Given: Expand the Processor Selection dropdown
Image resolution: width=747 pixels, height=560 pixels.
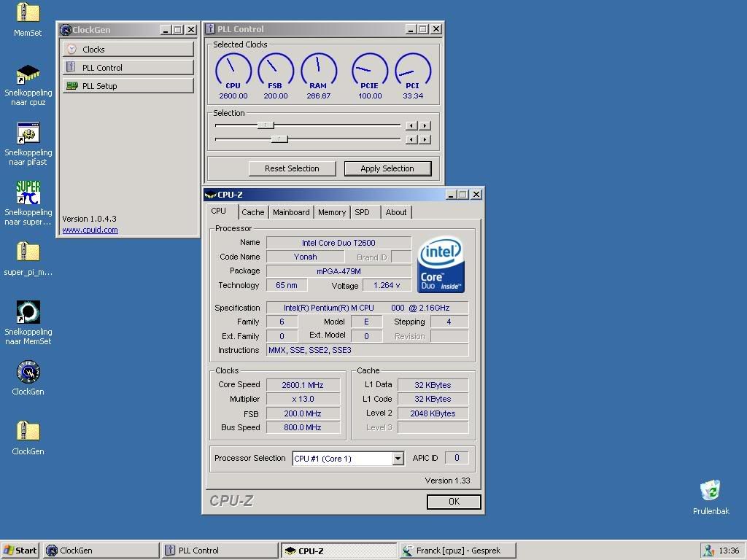Looking at the screenshot, I should (398, 459).
